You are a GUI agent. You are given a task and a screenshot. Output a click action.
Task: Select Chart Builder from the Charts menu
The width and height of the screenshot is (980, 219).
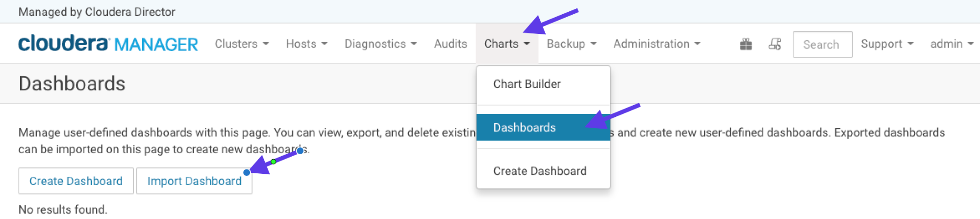tap(527, 84)
